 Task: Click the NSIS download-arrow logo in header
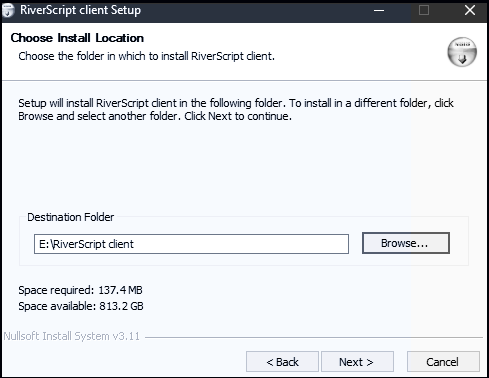coord(462,52)
